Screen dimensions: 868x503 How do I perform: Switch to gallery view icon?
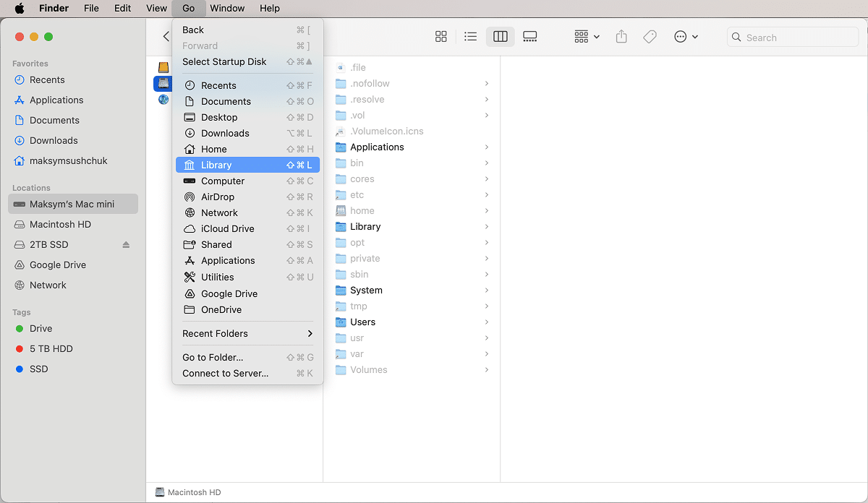coord(529,37)
